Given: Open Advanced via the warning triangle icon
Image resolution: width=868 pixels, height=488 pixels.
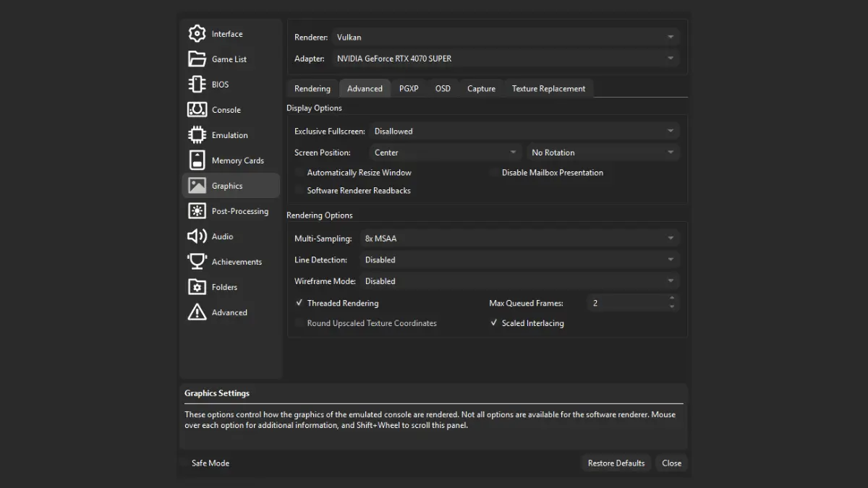Looking at the screenshot, I should (x=197, y=312).
